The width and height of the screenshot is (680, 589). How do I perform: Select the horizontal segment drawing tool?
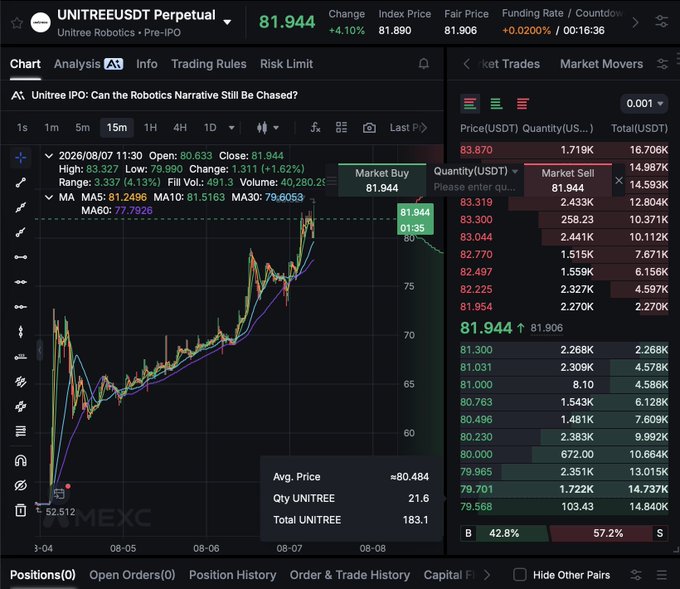pyautogui.click(x=20, y=257)
